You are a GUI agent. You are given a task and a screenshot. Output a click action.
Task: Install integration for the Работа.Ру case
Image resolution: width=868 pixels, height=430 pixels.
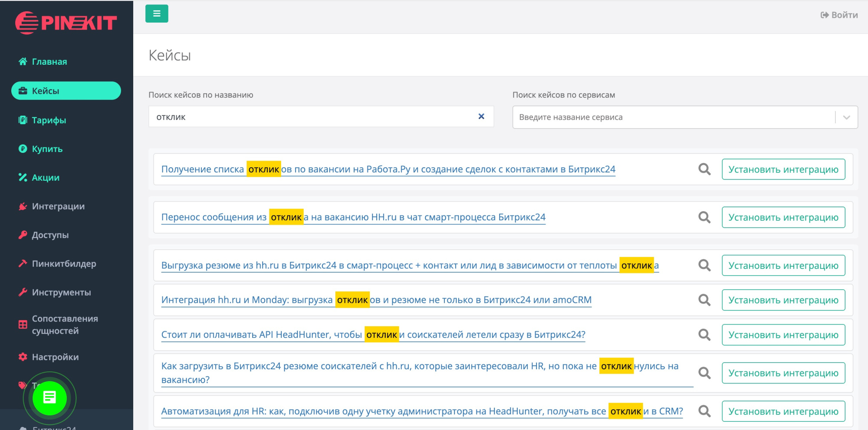(x=783, y=169)
